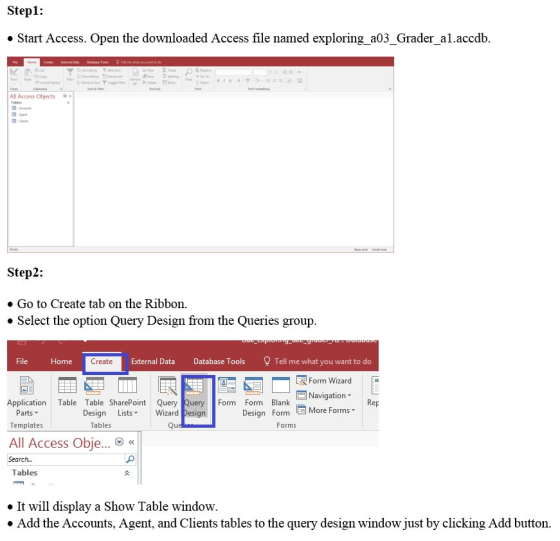Collapse navigation pane with double-chevron button

(x=131, y=442)
